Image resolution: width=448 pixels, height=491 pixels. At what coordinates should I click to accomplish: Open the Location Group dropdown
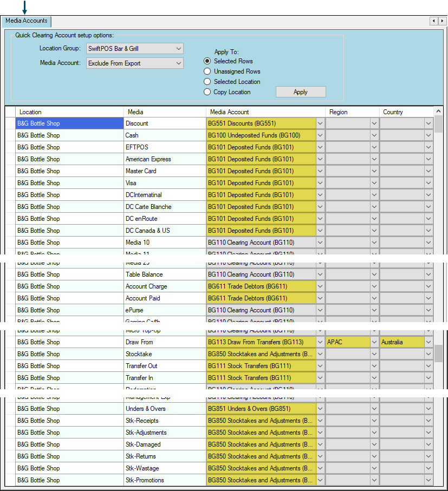(135, 49)
